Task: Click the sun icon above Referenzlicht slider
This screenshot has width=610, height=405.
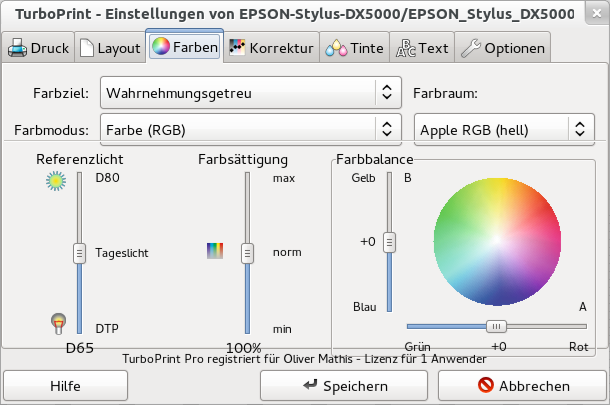Action: point(57,181)
